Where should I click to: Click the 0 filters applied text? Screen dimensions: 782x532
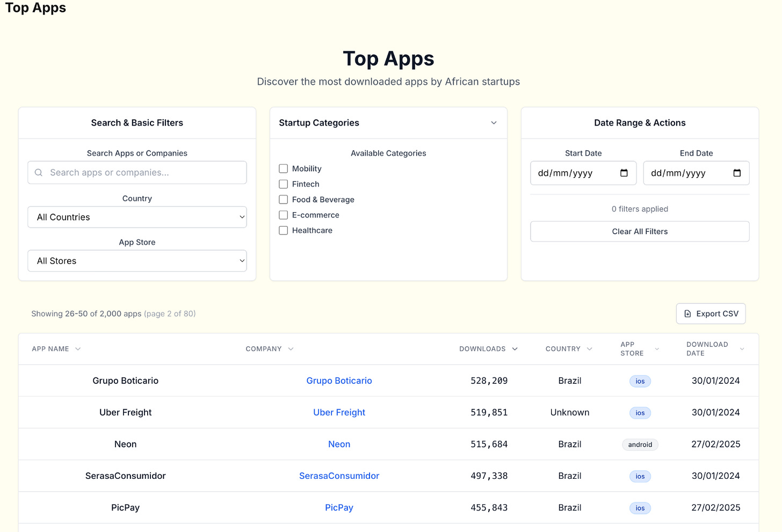640,209
